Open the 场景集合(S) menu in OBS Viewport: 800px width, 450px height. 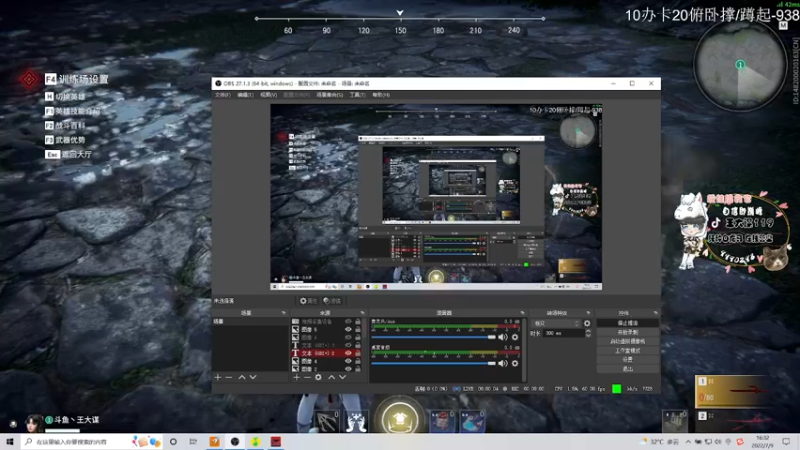click(330, 95)
